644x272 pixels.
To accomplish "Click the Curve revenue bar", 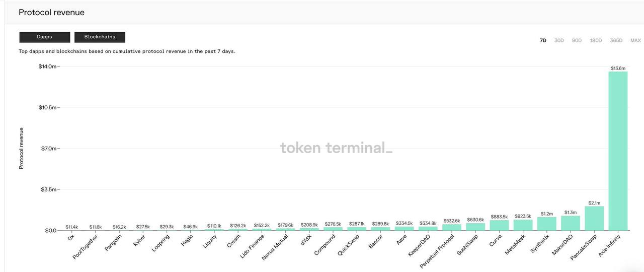I will (499, 225).
